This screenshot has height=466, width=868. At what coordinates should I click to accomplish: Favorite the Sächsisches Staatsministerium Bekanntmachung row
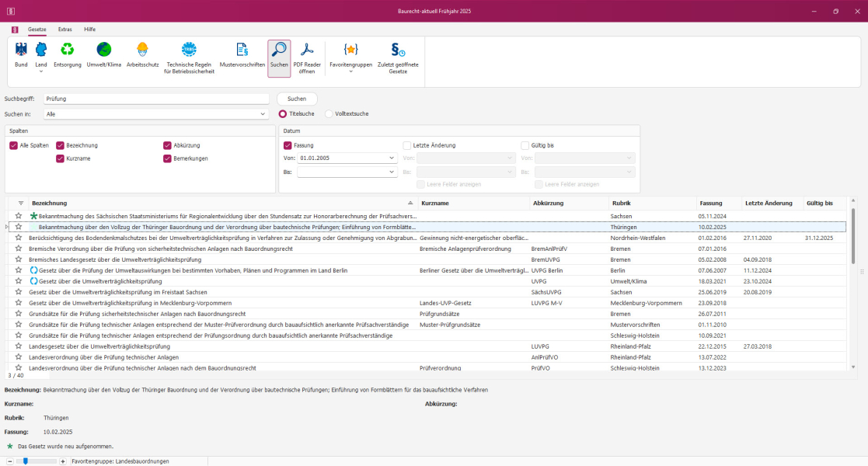19,216
